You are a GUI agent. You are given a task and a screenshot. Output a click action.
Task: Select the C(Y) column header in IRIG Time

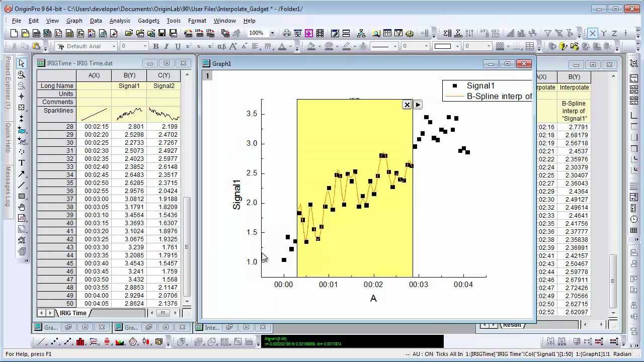(x=164, y=75)
